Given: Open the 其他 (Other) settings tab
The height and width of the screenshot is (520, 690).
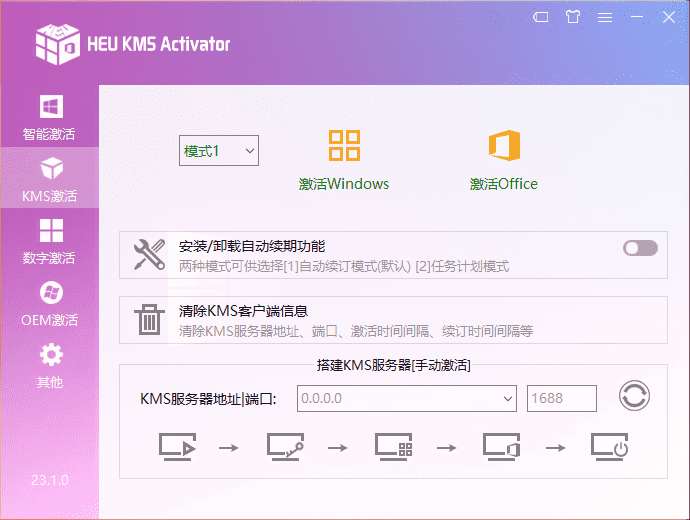Looking at the screenshot, I should (49, 366).
